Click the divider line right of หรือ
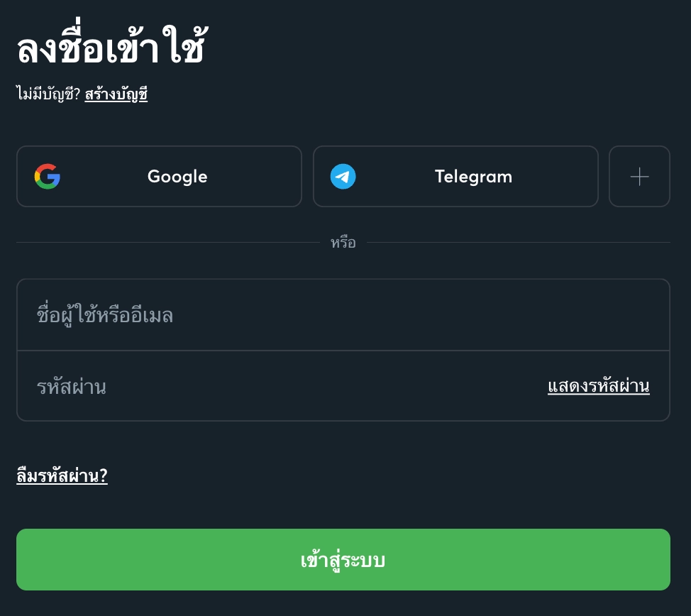 click(x=518, y=243)
